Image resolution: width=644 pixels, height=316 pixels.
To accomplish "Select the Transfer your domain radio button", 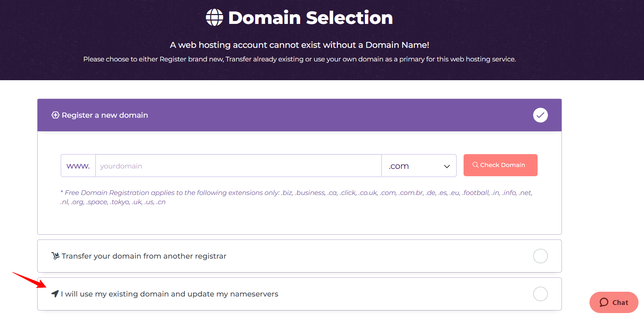I will click(540, 256).
